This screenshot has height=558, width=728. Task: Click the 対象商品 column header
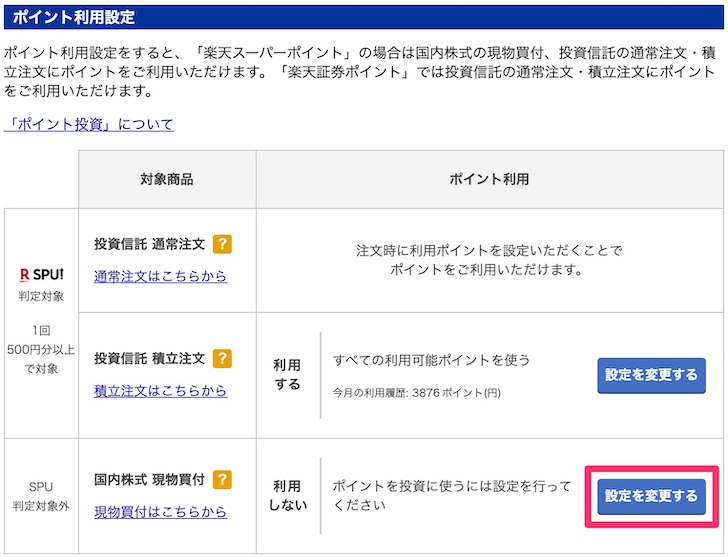pos(167,179)
